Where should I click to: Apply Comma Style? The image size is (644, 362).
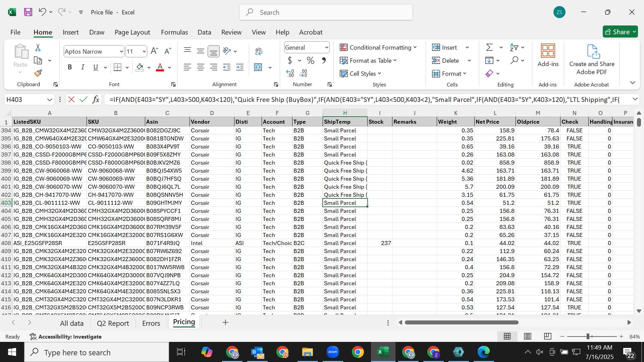coord(324,61)
